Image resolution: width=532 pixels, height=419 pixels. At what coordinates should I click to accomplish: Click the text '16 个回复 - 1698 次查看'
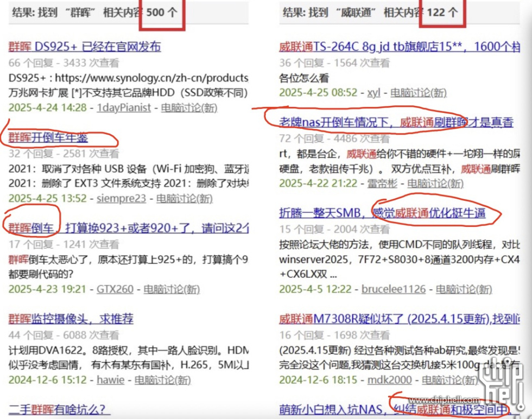click(x=334, y=335)
